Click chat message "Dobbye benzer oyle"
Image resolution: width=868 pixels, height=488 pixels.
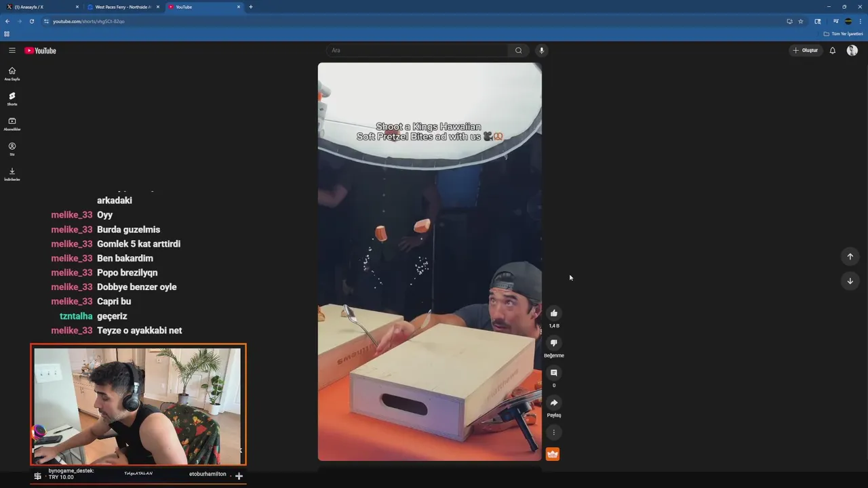coord(136,287)
